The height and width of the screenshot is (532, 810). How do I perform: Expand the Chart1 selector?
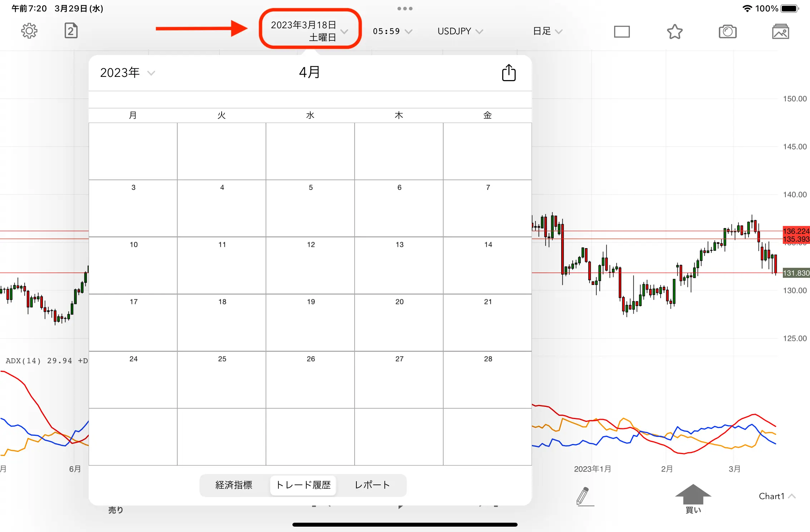pos(777,496)
